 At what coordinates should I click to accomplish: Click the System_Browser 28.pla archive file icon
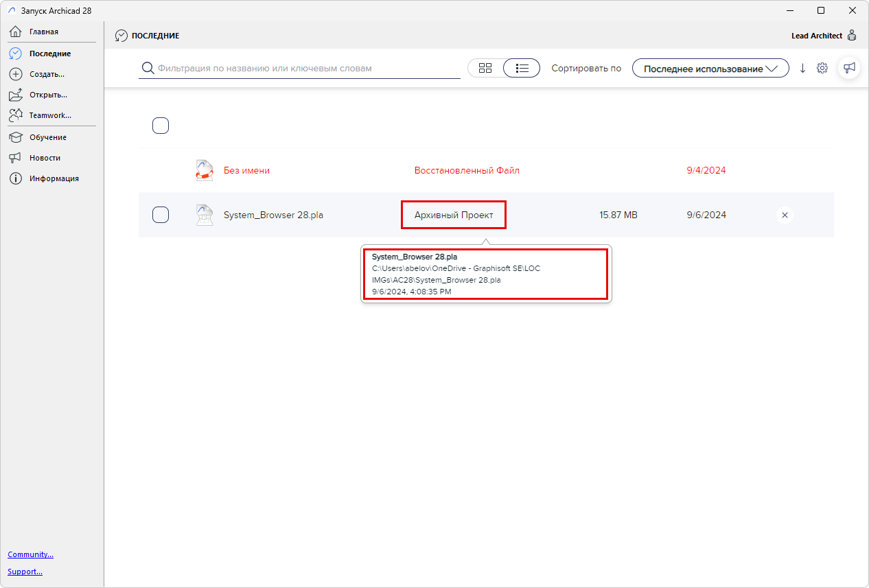tap(205, 215)
